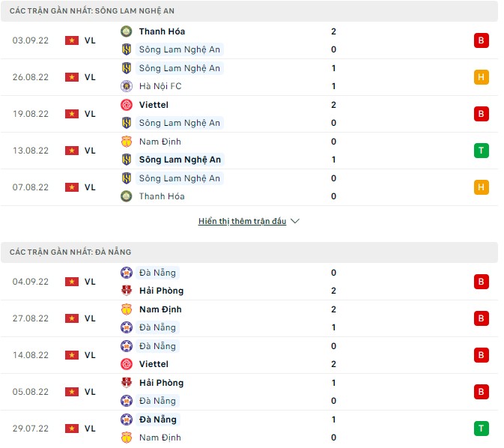Click the Hải Phòng crest in 04.09.22 match

126,291
